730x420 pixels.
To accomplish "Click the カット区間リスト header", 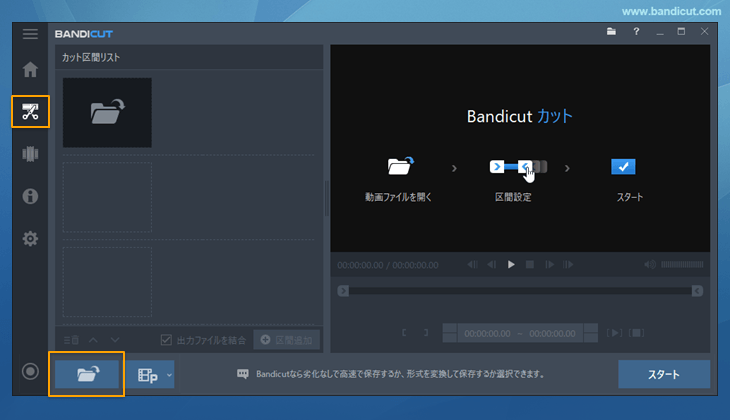I will click(91, 58).
